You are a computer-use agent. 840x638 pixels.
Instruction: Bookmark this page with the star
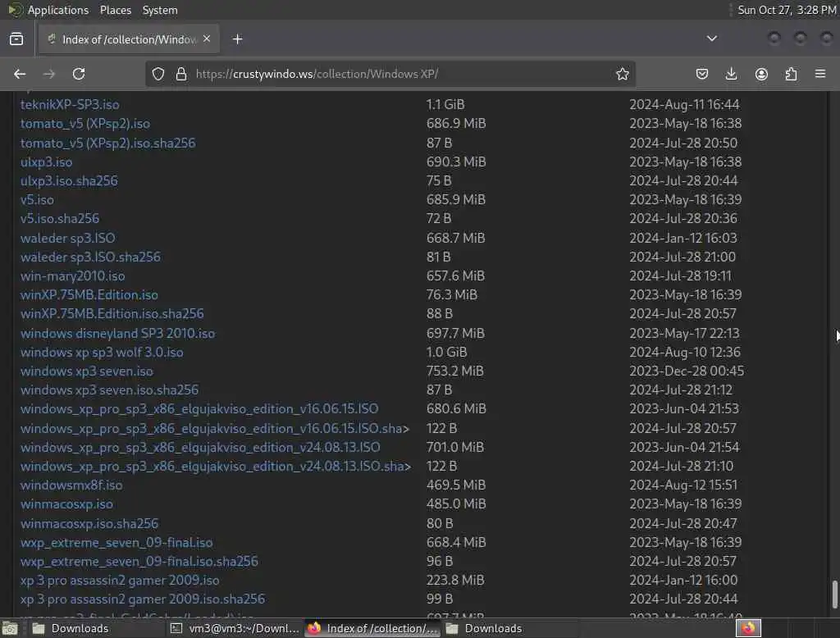pos(622,74)
